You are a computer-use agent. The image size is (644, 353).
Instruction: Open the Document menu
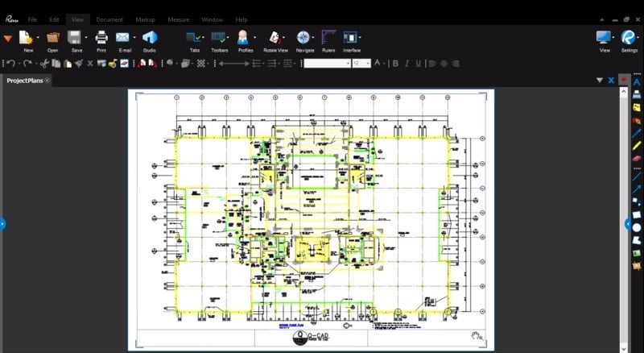pyautogui.click(x=109, y=19)
